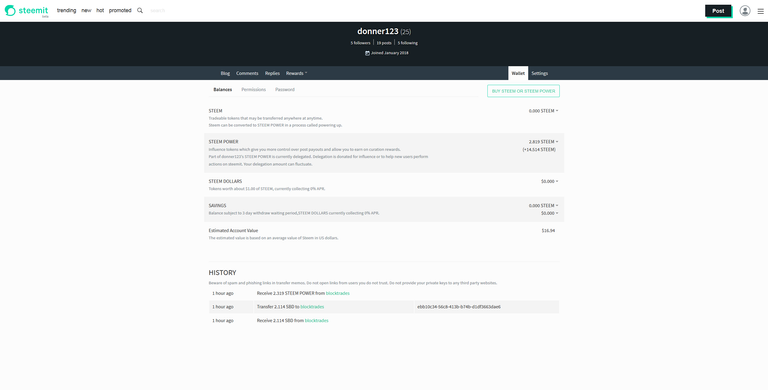Expand the 0.000 STEEM balance dropdown
The height and width of the screenshot is (390, 768).
coord(543,111)
